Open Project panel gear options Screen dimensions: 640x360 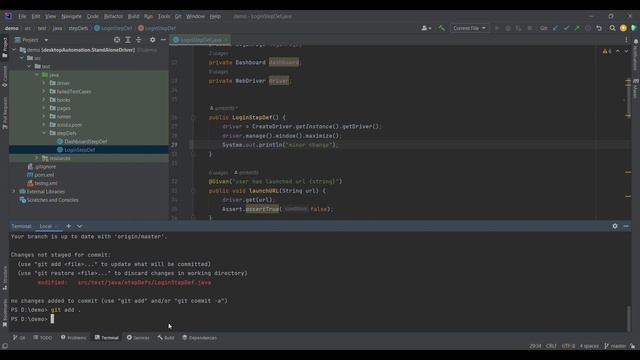[152, 40]
